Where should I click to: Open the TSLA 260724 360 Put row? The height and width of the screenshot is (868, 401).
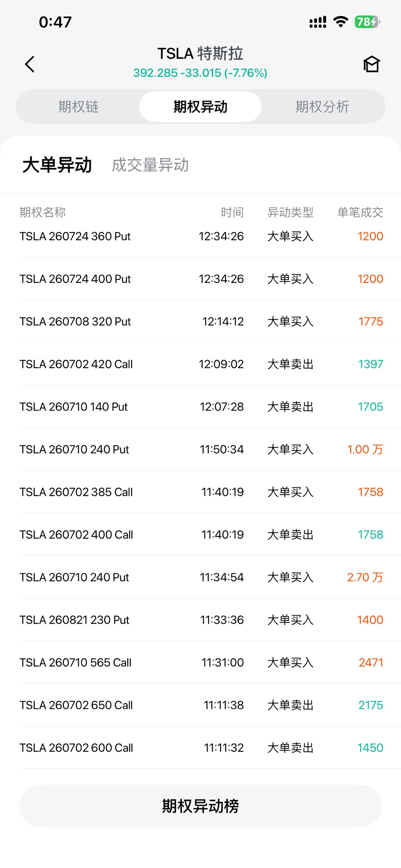(x=201, y=236)
